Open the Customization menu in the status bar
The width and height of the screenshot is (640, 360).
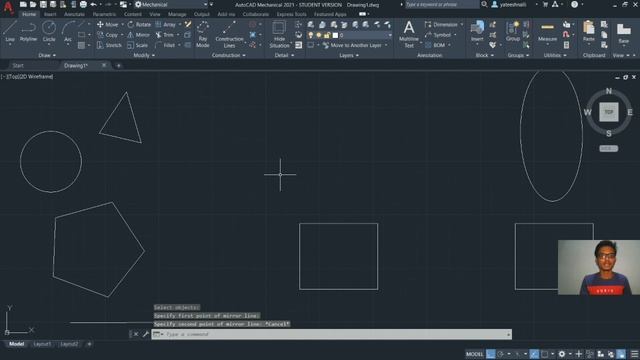point(634,354)
